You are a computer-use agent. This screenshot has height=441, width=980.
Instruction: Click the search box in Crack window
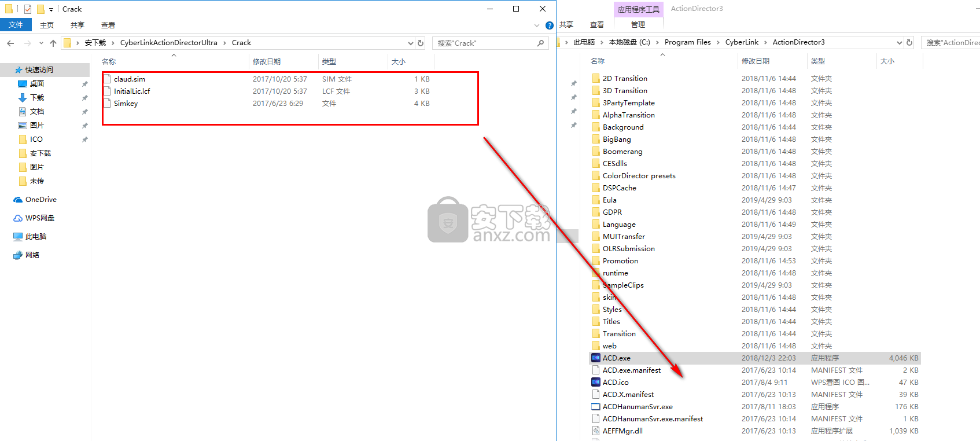490,43
